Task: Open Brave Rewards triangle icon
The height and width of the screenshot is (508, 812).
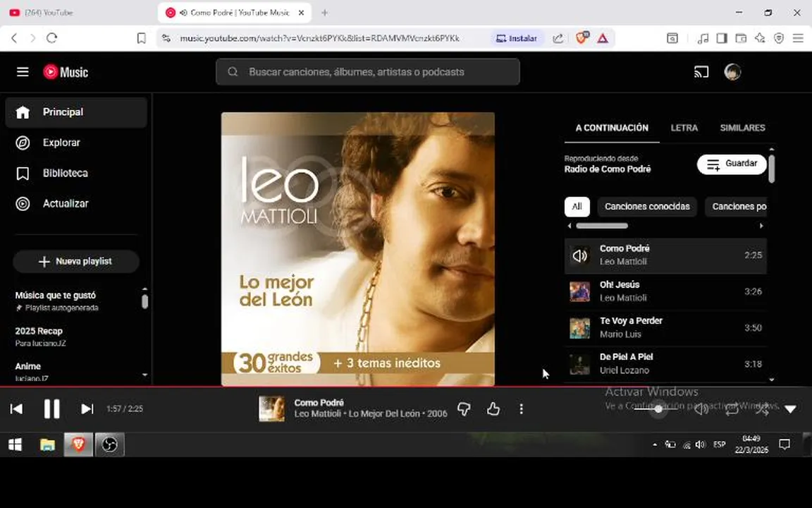Action: [602, 38]
